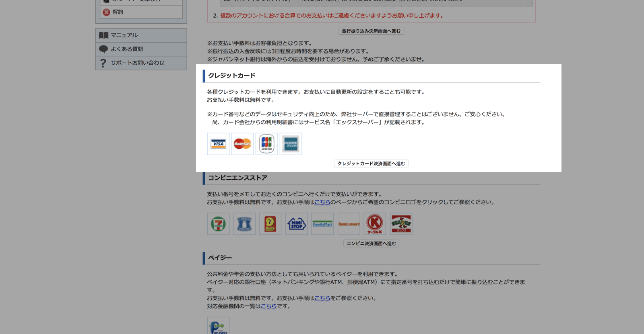This screenshot has width=644, height=334.
Task: Select the Lawson Station logo
Action: [244, 224]
